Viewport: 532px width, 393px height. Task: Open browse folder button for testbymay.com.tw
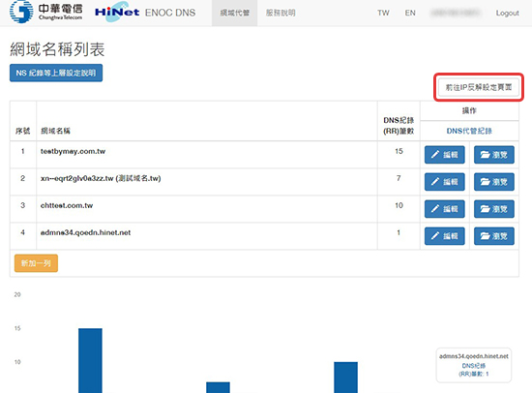coord(494,155)
